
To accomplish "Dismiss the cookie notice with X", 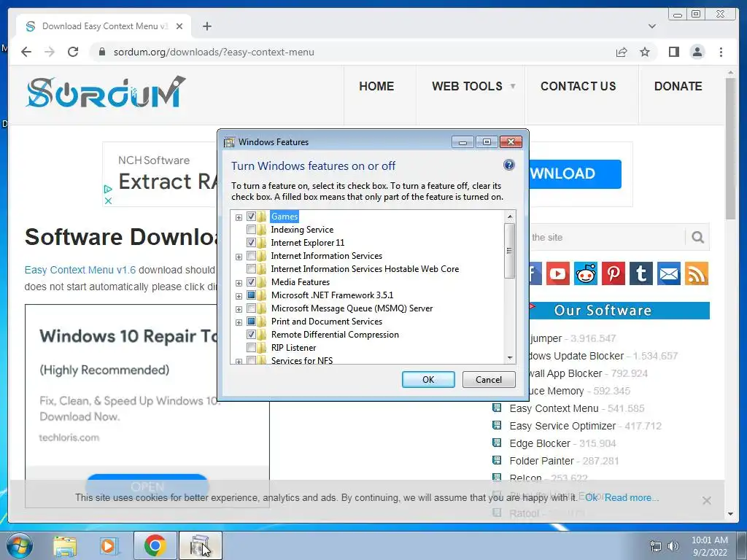I will (706, 500).
